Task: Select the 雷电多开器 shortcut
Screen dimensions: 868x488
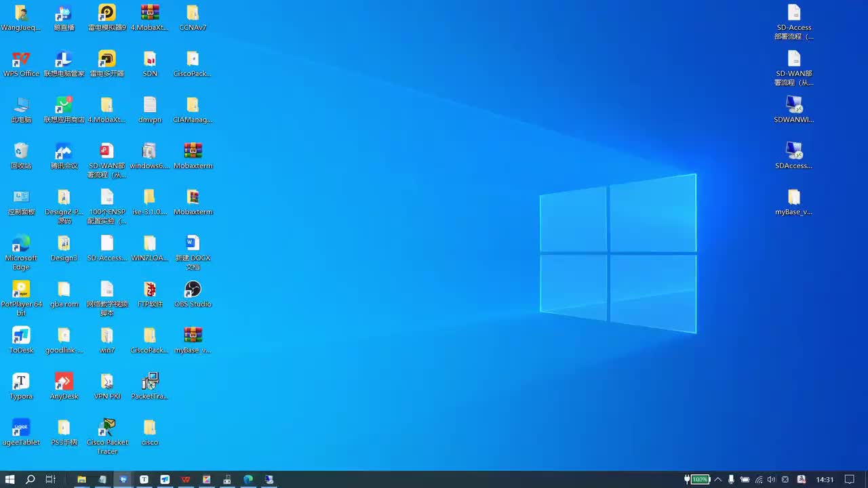Action: [107, 64]
